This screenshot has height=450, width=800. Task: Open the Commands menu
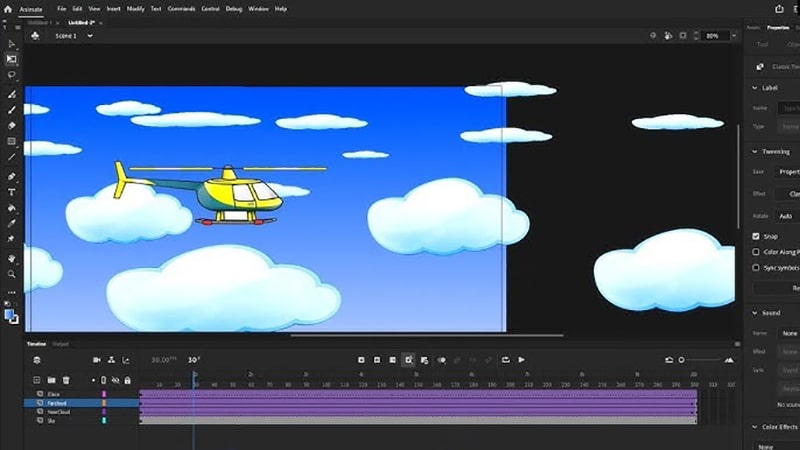point(182,9)
